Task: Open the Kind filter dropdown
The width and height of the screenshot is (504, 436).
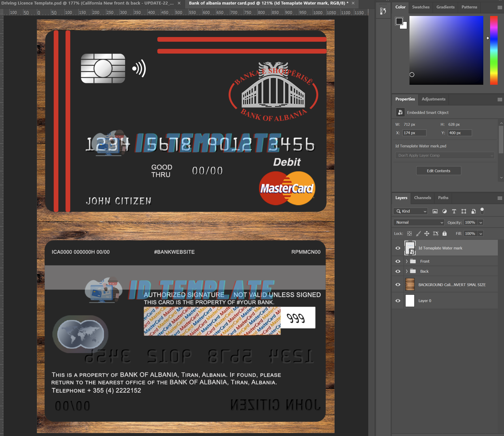Action: pyautogui.click(x=410, y=211)
